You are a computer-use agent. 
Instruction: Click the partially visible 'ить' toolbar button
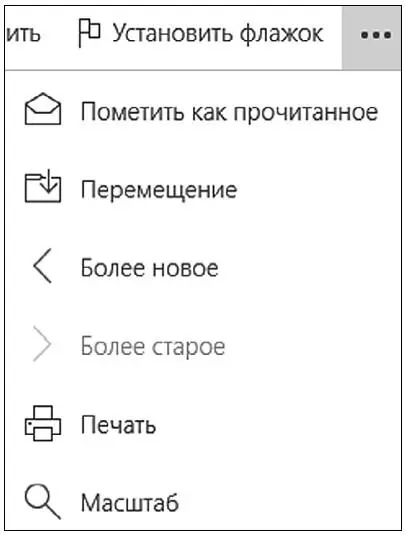(x=23, y=34)
